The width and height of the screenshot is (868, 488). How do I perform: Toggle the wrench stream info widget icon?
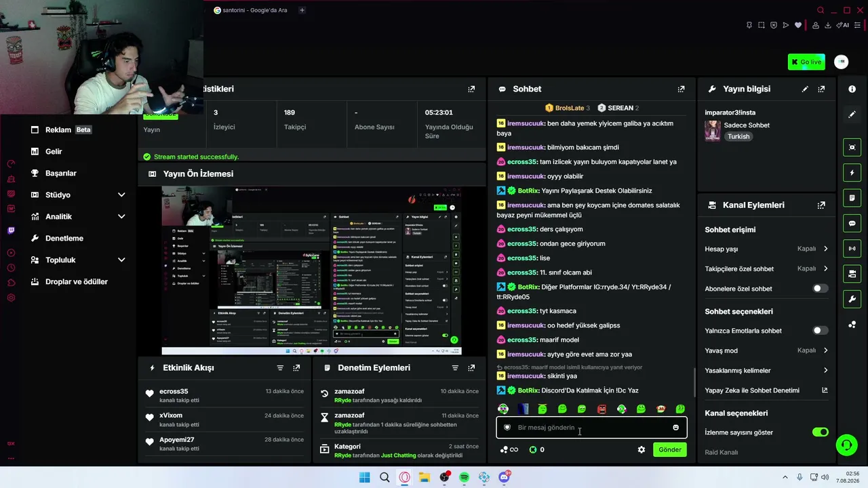click(852, 299)
